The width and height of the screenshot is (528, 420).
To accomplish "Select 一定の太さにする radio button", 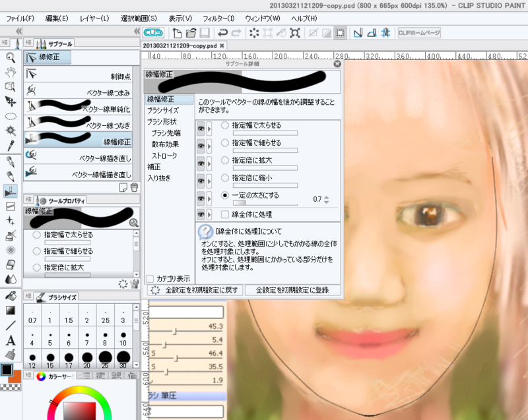I will click(x=225, y=195).
